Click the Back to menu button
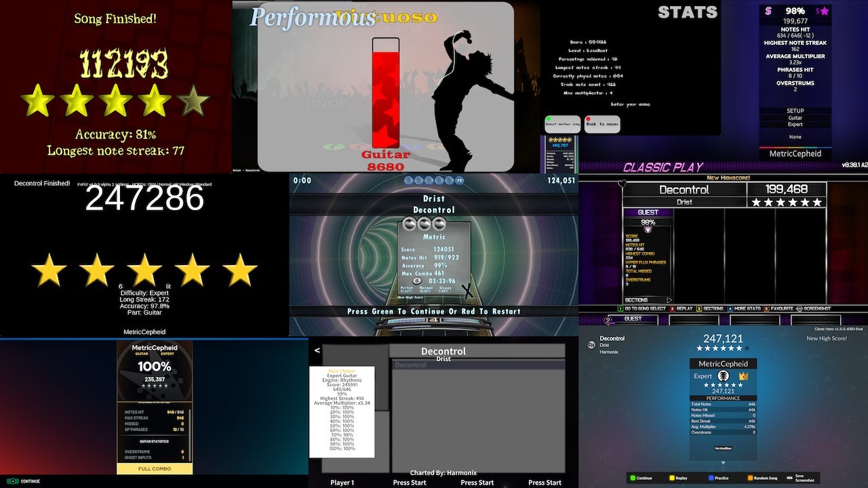868x488 pixels. 602,124
